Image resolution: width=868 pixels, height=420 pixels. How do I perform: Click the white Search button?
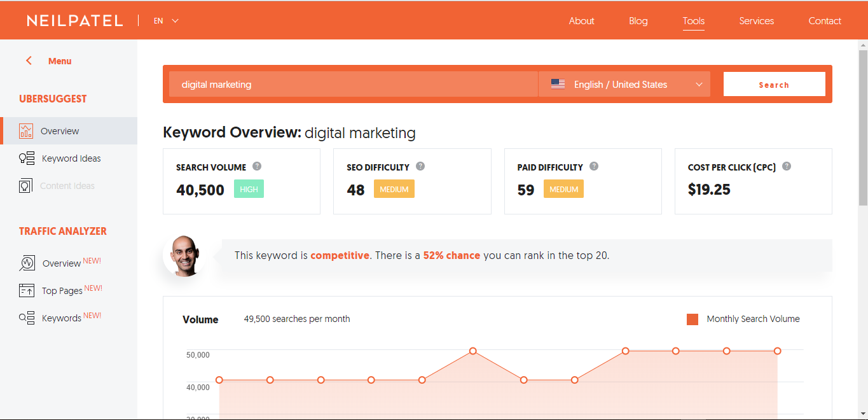[x=774, y=84]
